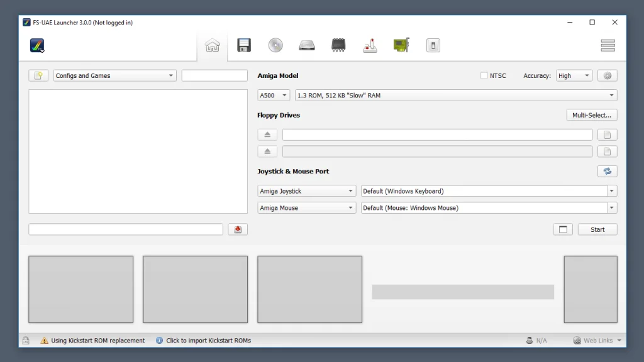Save the configuration with the red disk icon
This screenshot has height=362, width=644.
click(x=238, y=229)
